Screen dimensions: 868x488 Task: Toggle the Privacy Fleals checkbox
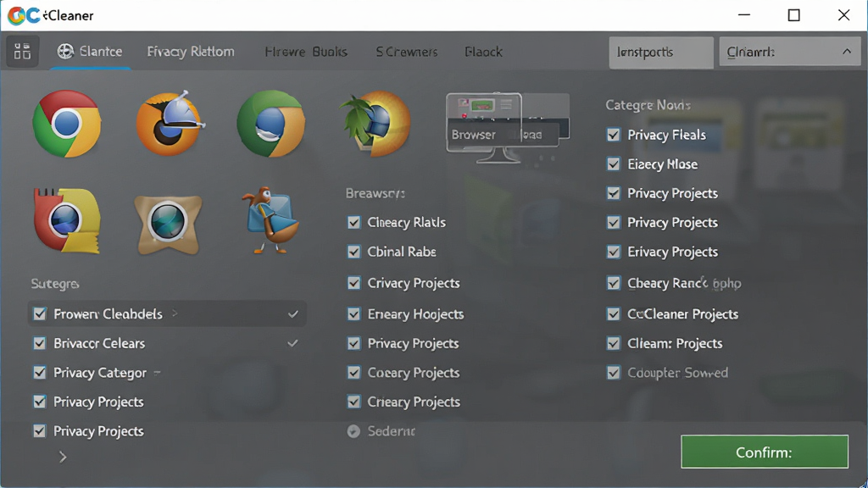[x=614, y=135]
